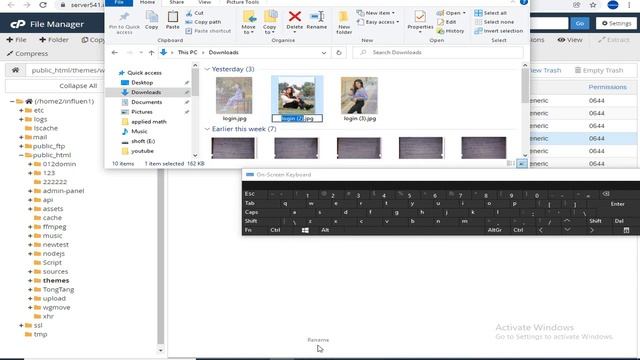
Task: Open the youtube folder in sidebar
Action: (142, 151)
